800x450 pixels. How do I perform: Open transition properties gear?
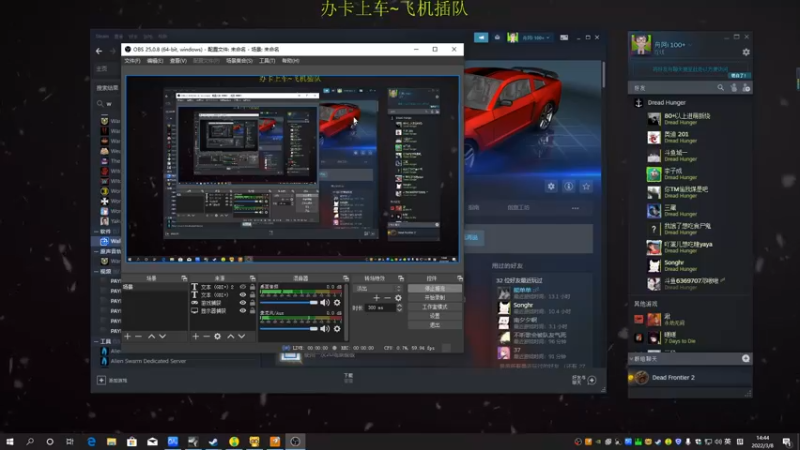pos(398,298)
